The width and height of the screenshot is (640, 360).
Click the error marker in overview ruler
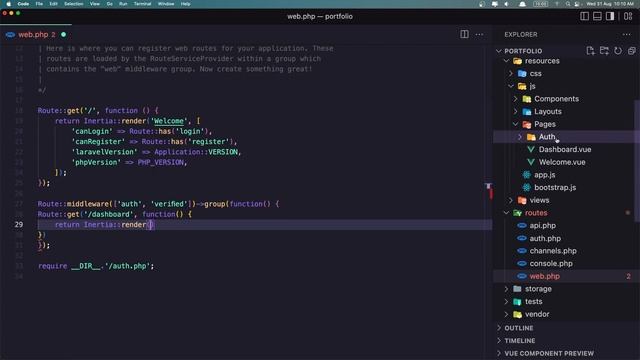[491, 193]
